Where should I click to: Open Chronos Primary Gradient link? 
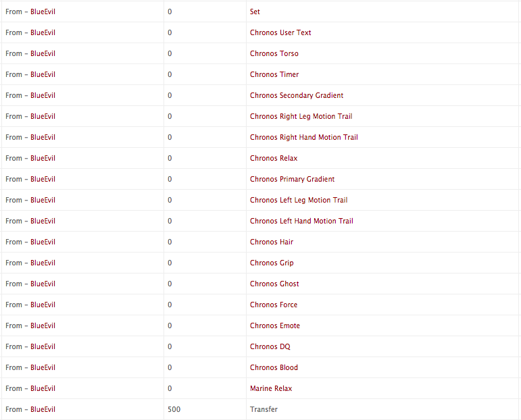(293, 179)
